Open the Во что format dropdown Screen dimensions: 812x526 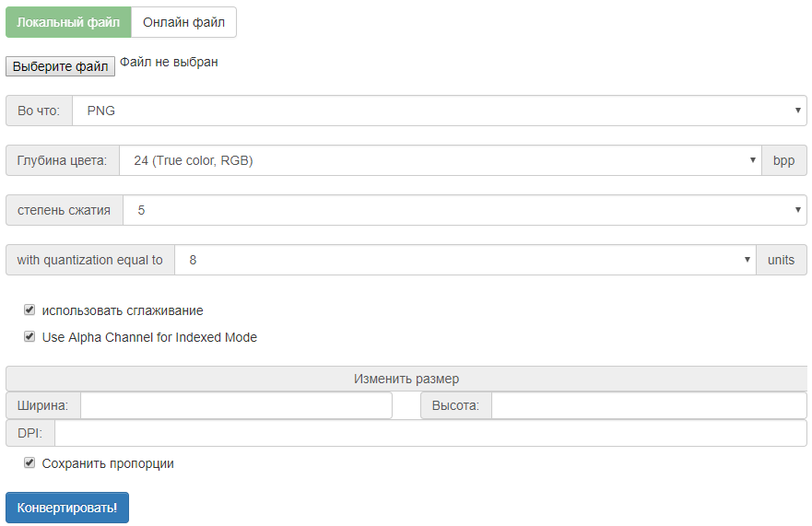pos(439,111)
